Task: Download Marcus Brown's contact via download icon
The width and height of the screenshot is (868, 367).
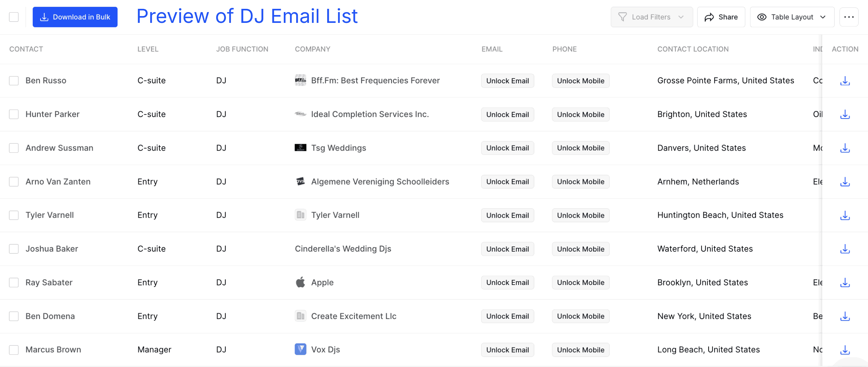Action: [x=845, y=350]
